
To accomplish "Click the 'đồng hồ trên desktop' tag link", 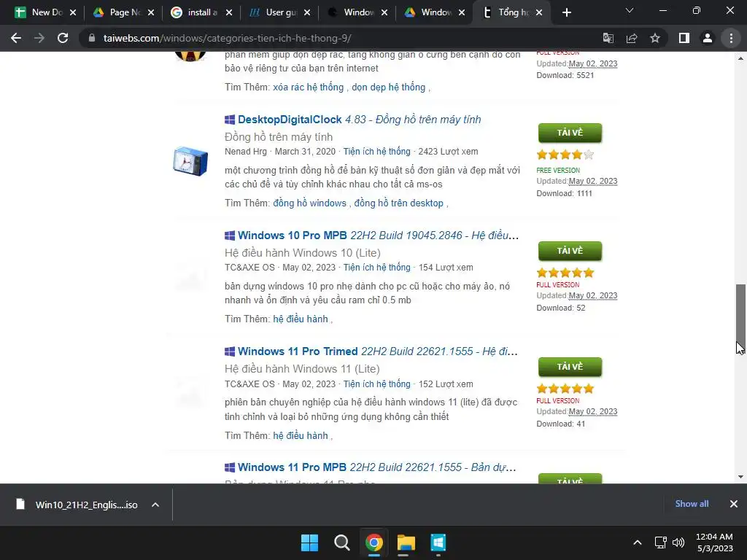I will pos(399,203).
